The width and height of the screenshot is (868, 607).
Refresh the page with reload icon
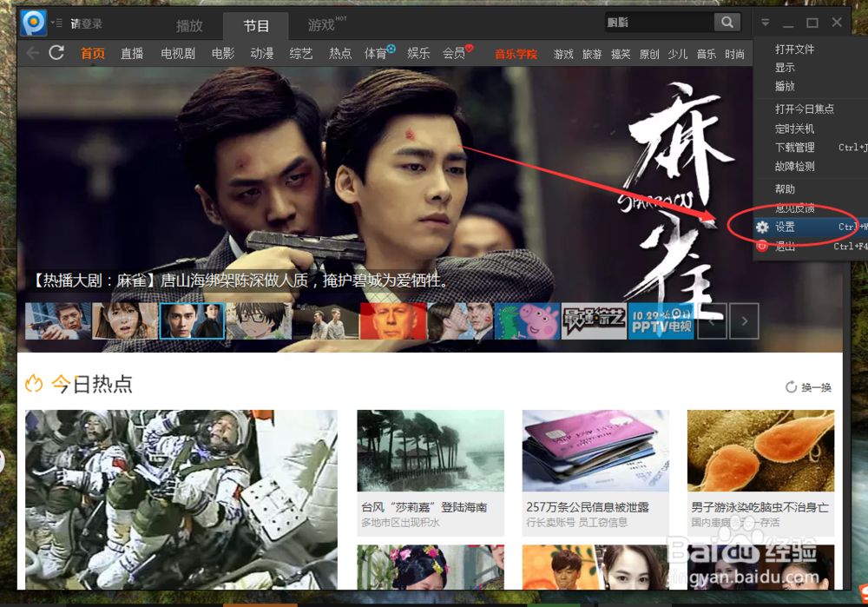[x=56, y=53]
